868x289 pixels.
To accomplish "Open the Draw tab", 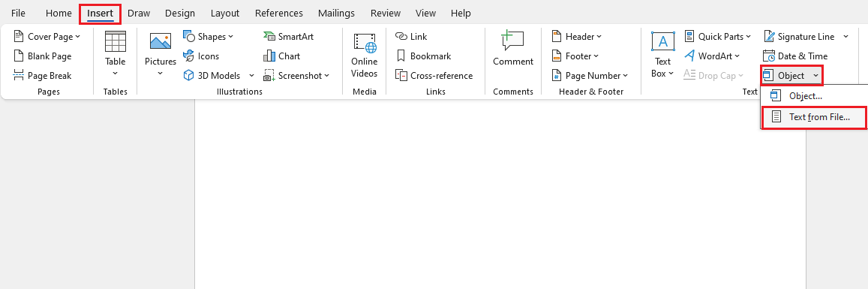I will tap(139, 14).
